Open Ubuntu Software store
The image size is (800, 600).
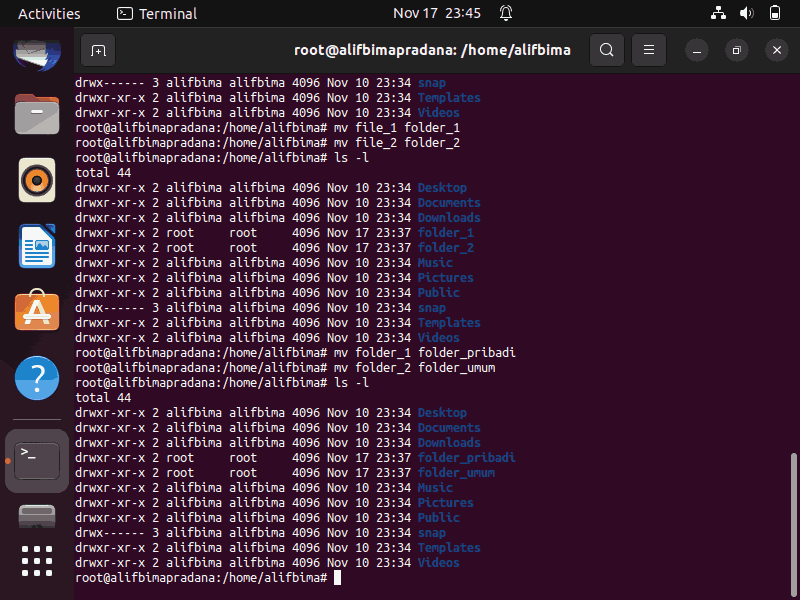click(37, 310)
